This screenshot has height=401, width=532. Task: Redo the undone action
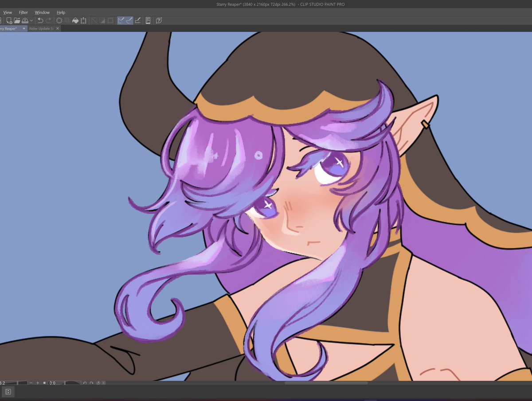(x=48, y=20)
